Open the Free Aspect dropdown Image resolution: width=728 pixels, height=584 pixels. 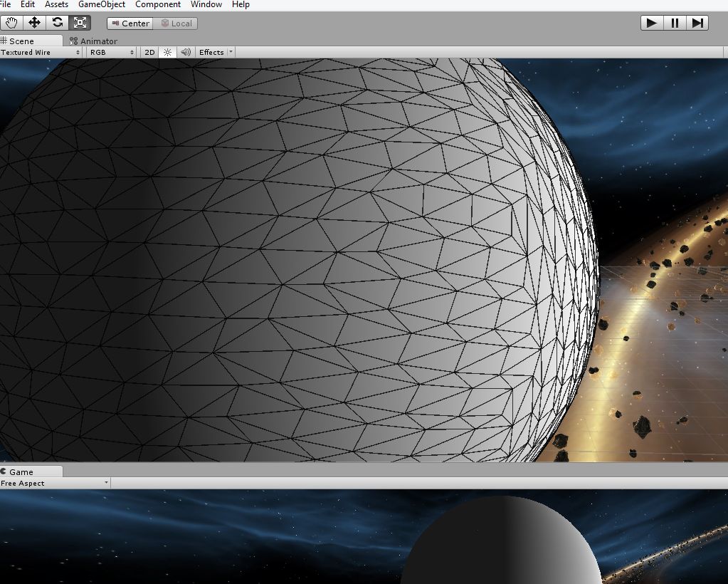[55, 483]
